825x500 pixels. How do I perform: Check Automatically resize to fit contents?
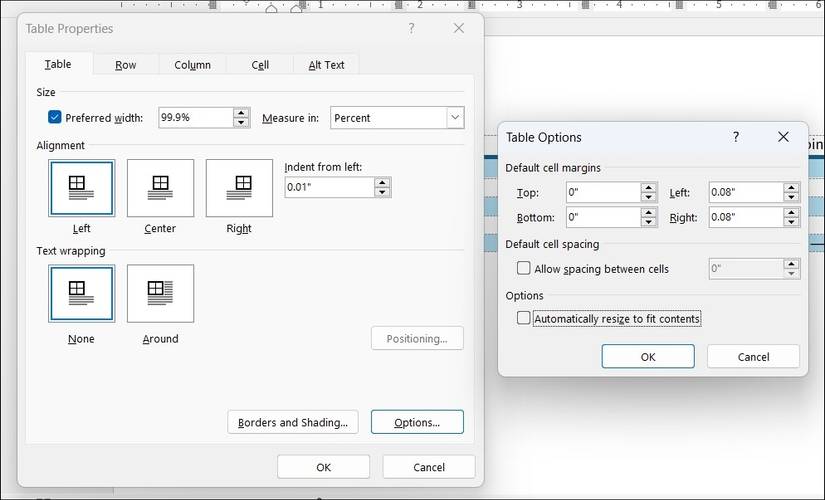click(x=524, y=318)
